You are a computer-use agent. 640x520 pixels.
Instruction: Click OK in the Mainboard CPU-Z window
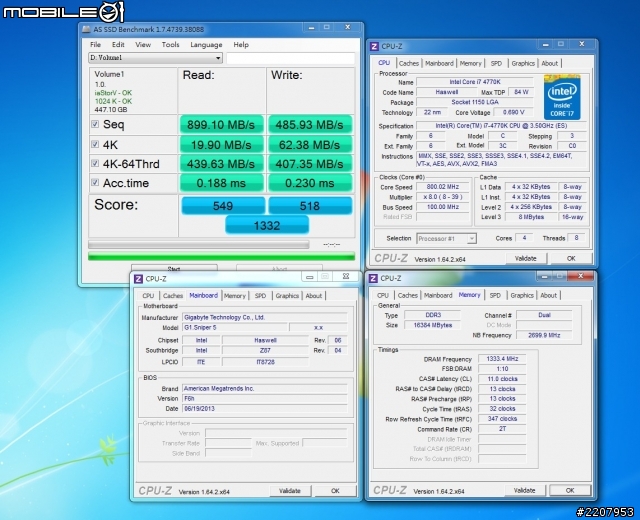point(335,491)
